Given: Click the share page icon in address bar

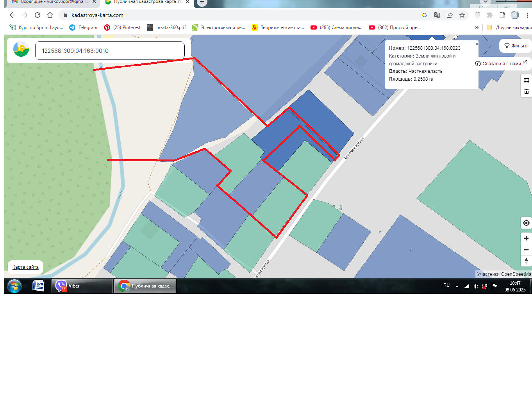Looking at the screenshot, I should click(x=449, y=15).
